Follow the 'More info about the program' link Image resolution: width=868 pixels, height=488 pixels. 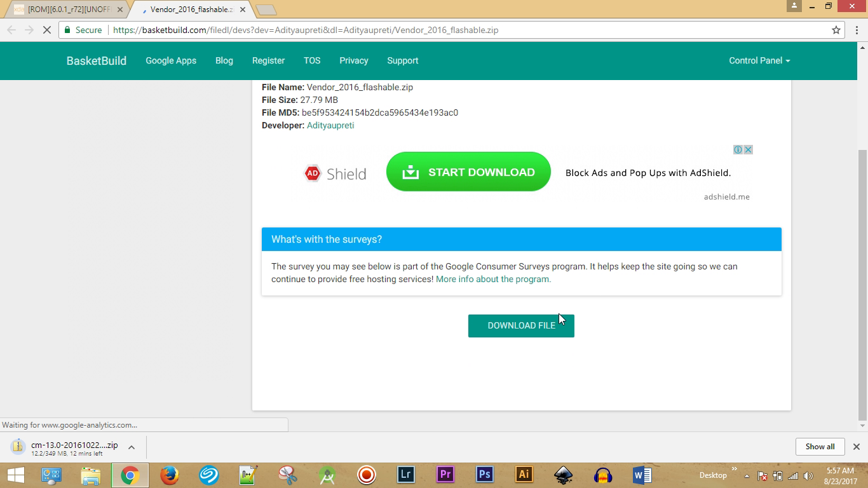pyautogui.click(x=494, y=279)
